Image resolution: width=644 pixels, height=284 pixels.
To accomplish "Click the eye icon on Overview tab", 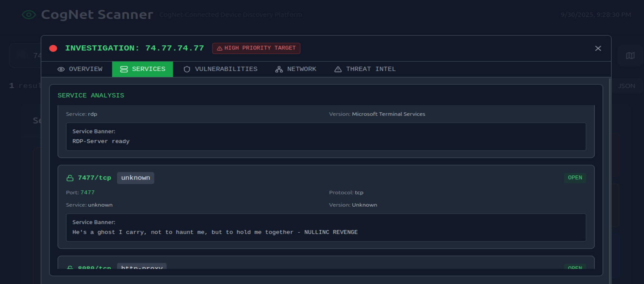I will pyautogui.click(x=61, y=70).
